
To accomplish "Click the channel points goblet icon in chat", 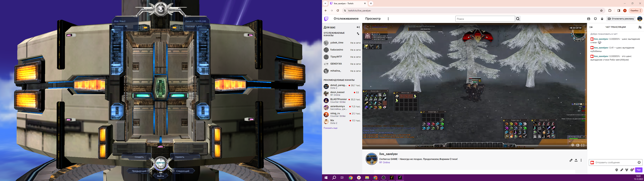I will [627, 170].
